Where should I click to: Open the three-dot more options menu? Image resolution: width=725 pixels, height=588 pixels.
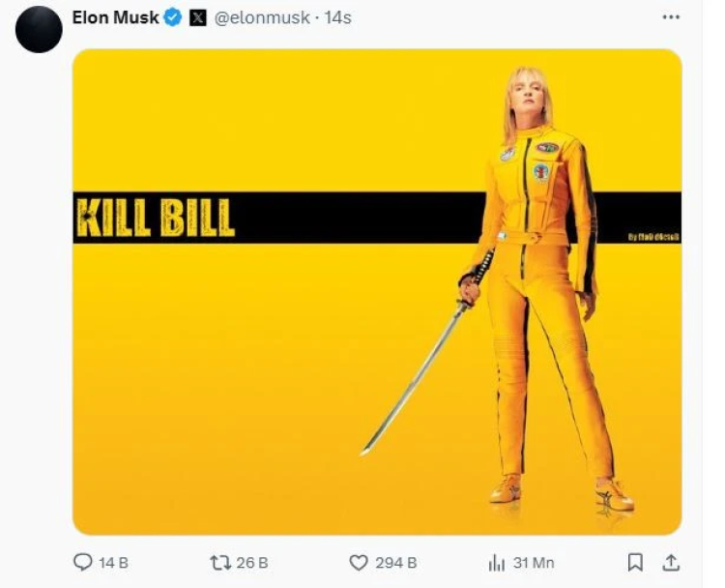tap(671, 17)
